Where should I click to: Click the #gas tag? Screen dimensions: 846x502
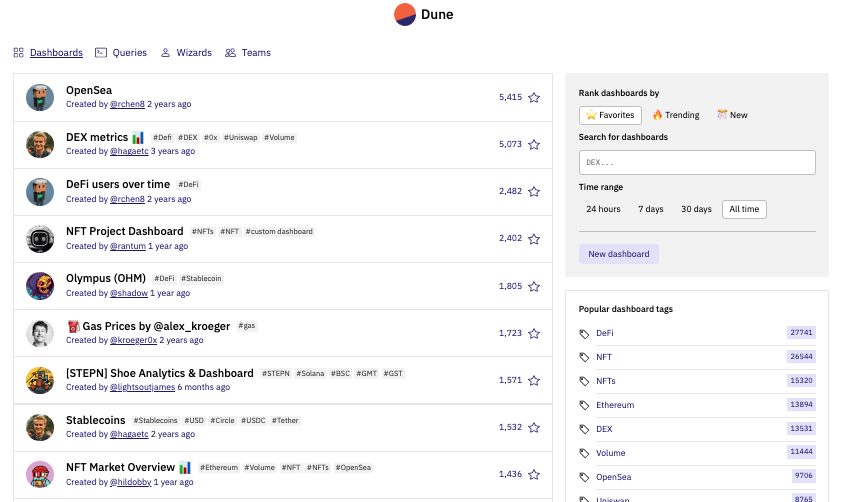coord(247,326)
